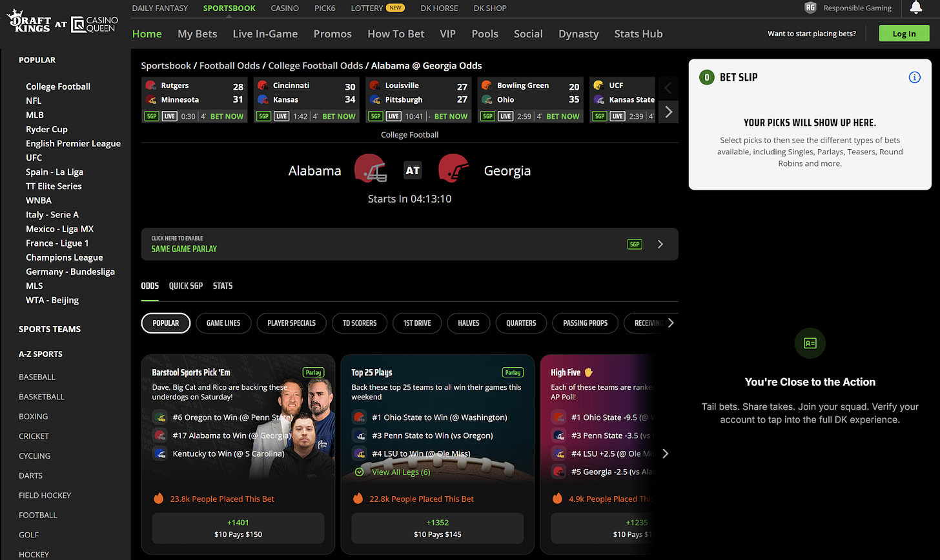Click the green Log In button
Viewport: 940px width, 560px height.
[x=904, y=34]
